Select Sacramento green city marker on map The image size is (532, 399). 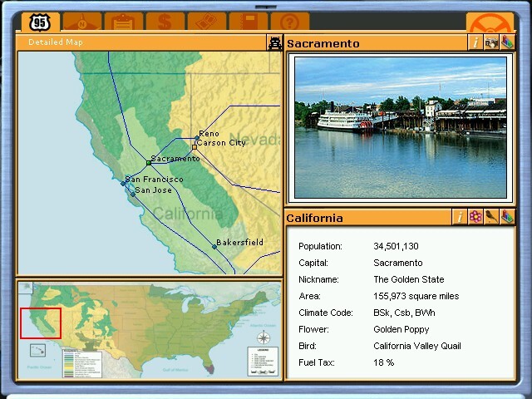(x=149, y=163)
